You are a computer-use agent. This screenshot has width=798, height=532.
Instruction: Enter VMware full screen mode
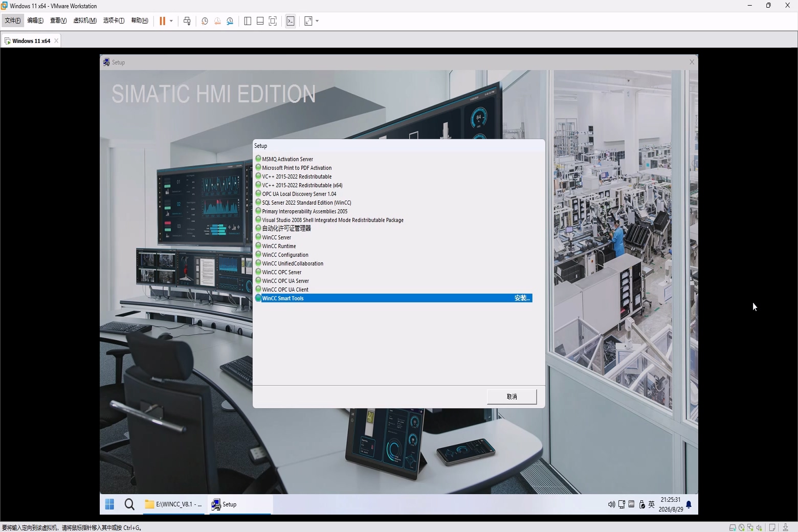pos(273,21)
